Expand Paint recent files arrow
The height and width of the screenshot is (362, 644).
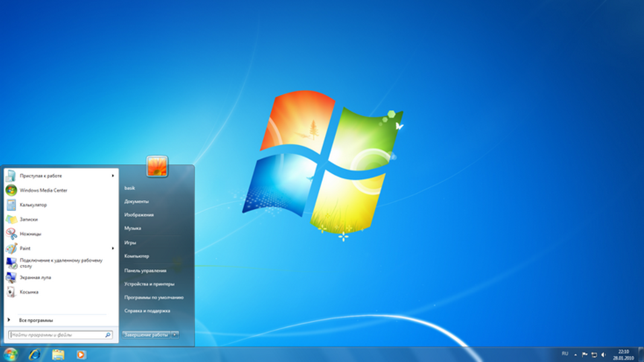(113, 248)
